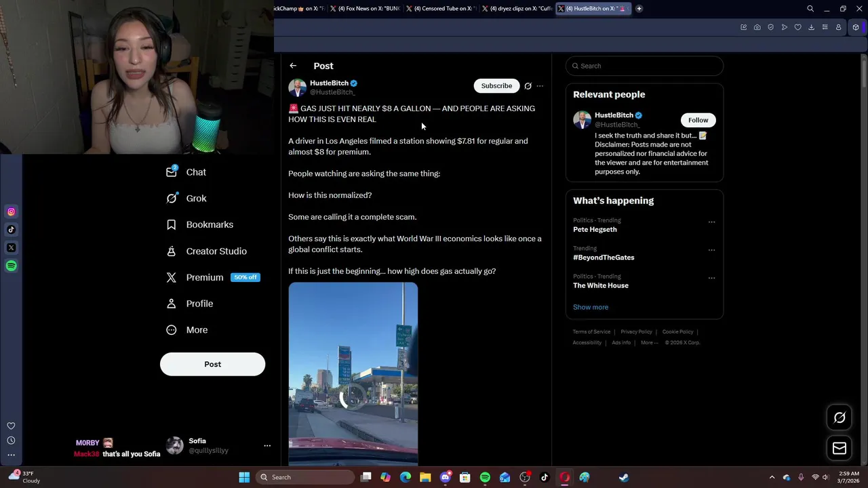Open post options three-dots menu

(540, 86)
